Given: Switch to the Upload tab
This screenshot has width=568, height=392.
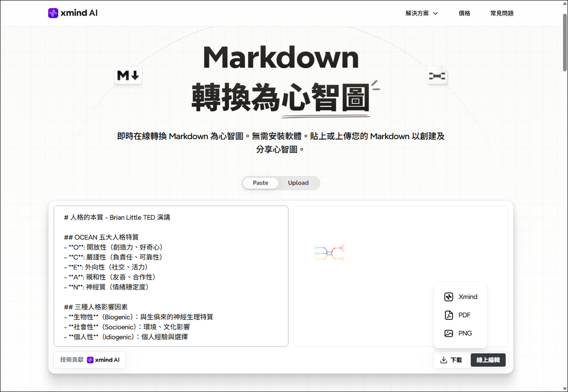Looking at the screenshot, I should point(298,183).
